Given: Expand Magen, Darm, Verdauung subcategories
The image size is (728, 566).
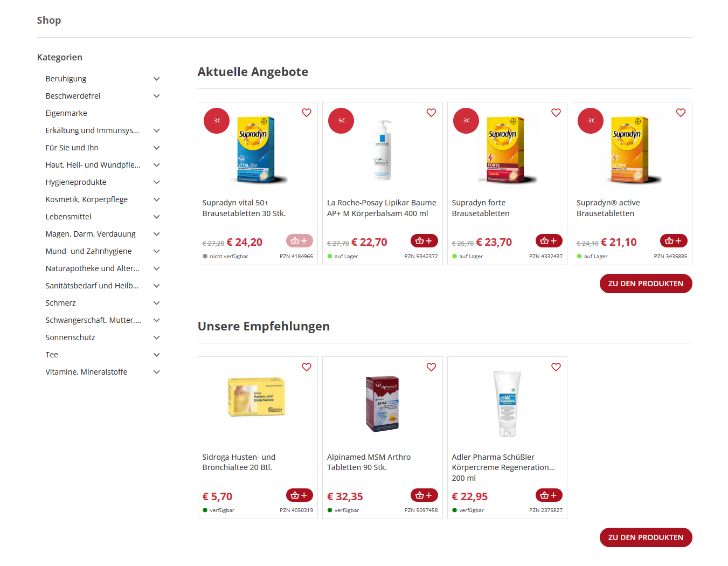Looking at the screenshot, I should [157, 234].
